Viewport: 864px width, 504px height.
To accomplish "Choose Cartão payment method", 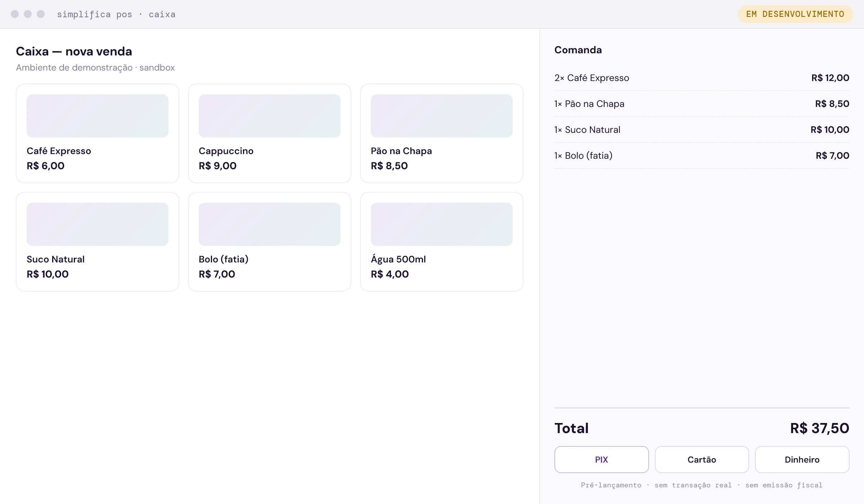I will [702, 459].
